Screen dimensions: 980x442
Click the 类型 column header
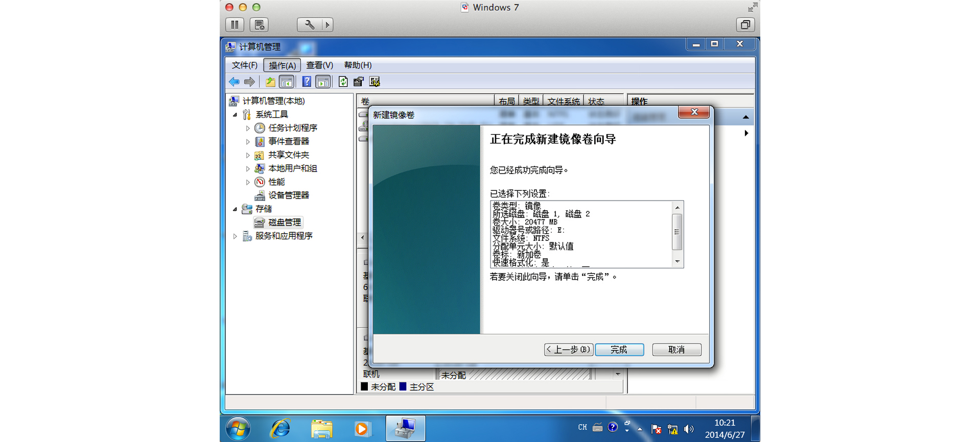pyautogui.click(x=531, y=101)
